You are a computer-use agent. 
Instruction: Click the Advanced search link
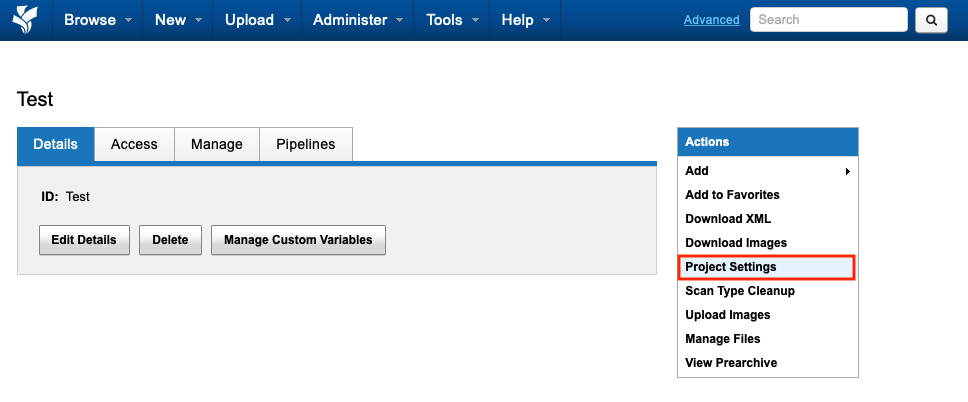711,20
